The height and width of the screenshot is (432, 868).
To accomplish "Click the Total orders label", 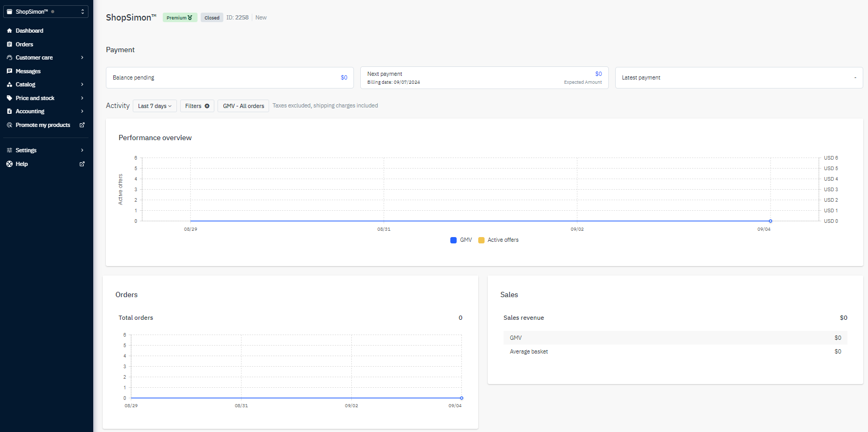I will [x=136, y=318].
